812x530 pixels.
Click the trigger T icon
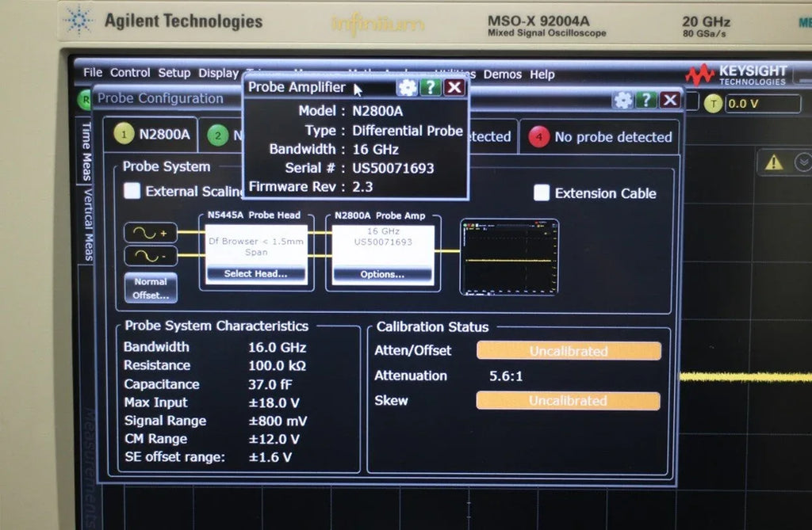pos(713,104)
